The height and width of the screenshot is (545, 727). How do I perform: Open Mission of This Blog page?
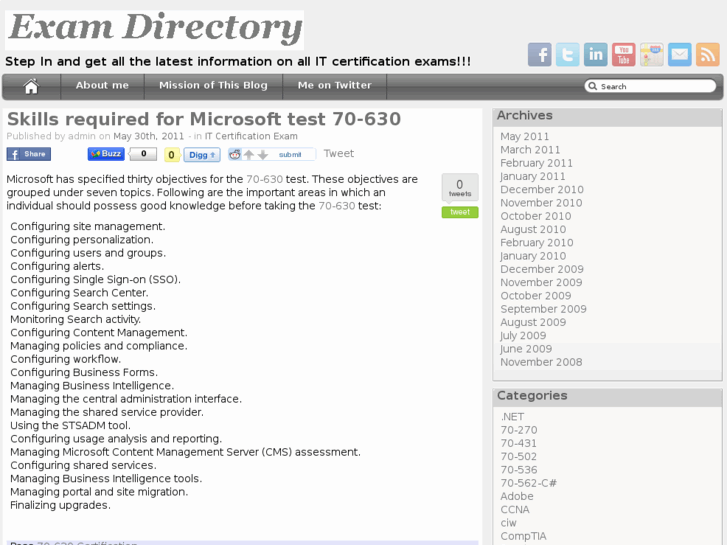[213, 85]
